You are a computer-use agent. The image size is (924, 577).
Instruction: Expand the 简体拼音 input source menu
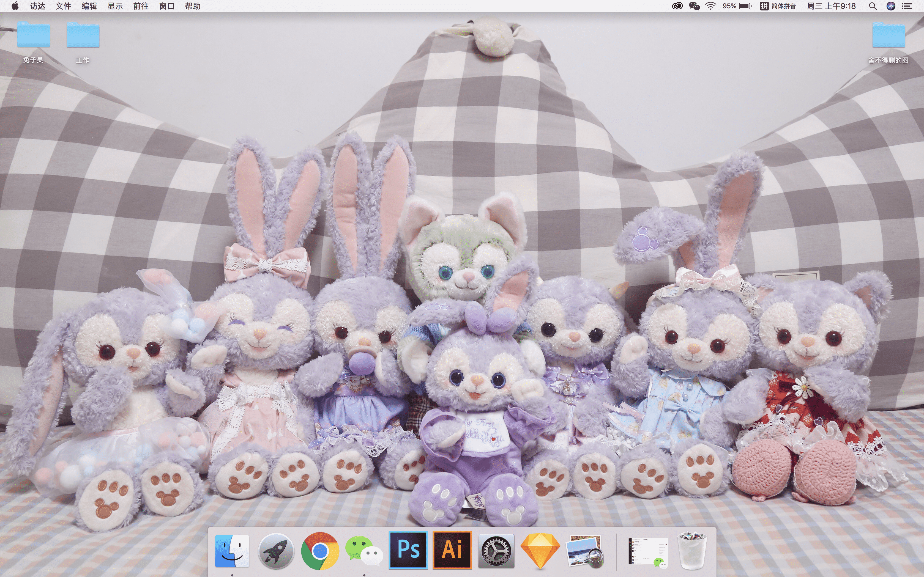coord(778,6)
